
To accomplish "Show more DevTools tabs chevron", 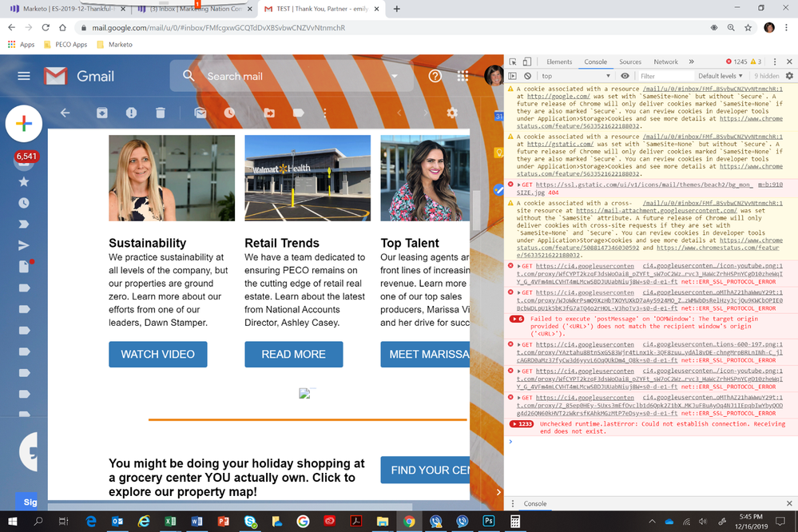I will 691,62.
